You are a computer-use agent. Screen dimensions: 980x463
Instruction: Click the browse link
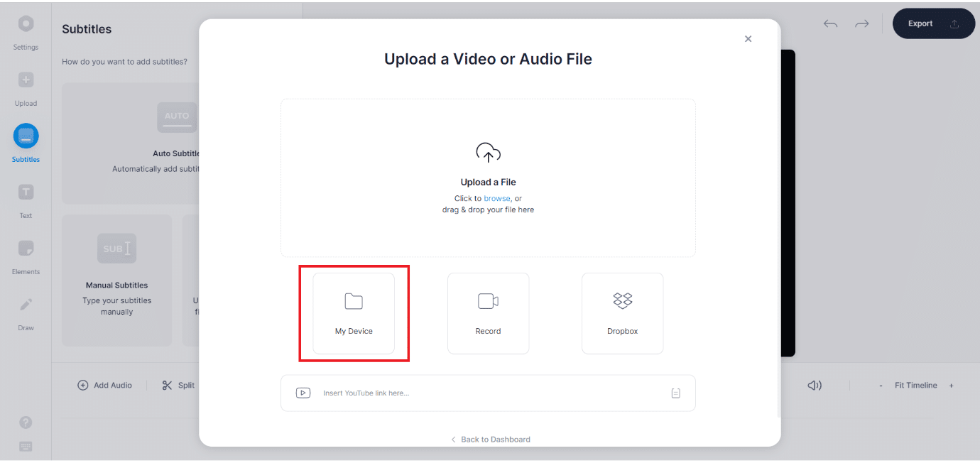(497, 198)
